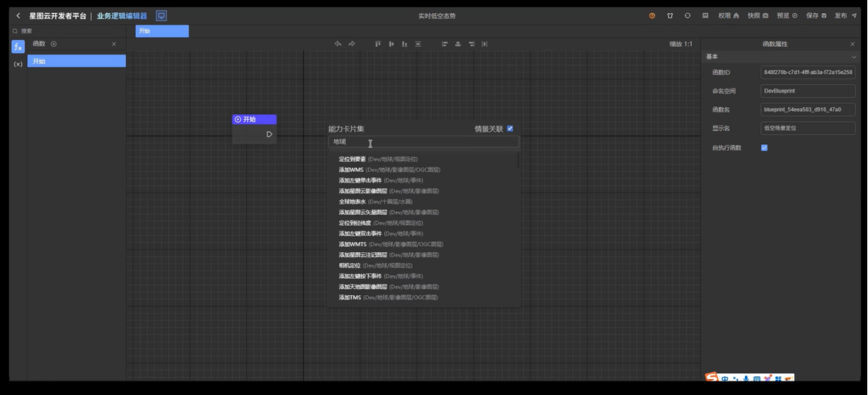Open the functions (fx) sidebar panel

click(18, 47)
